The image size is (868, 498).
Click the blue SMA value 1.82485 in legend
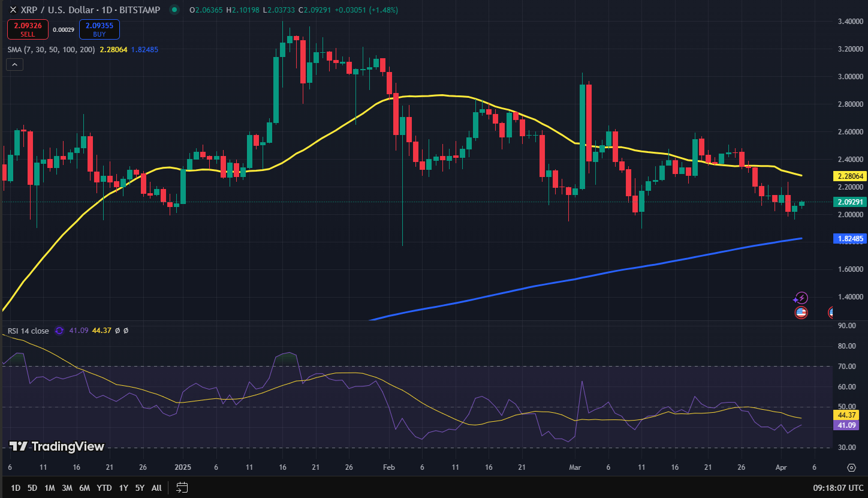tap(144, 49)
